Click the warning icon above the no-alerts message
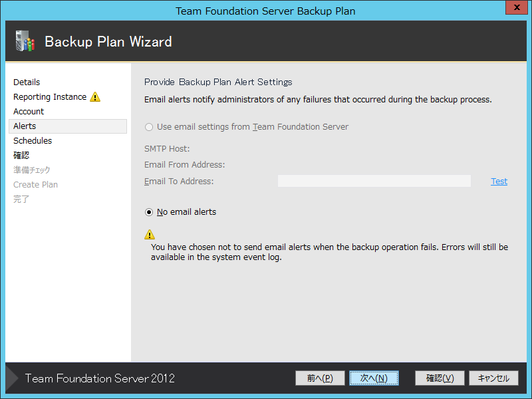Viewport: 532px width, 399px height. pos(149,235)
